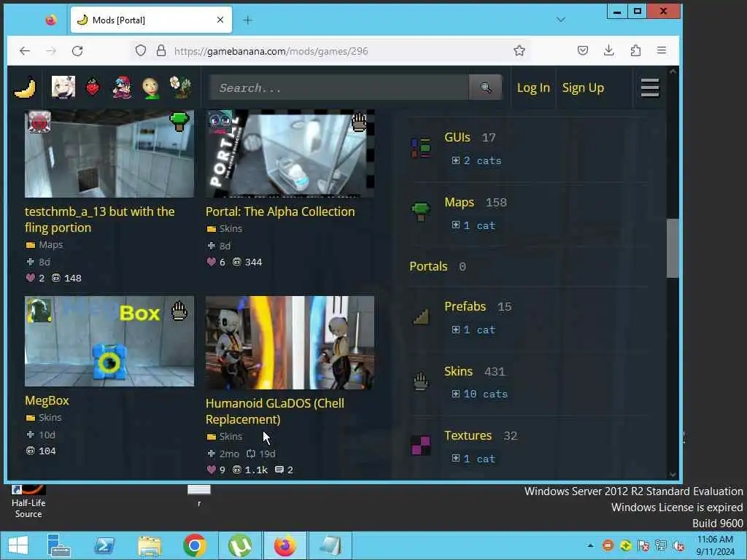Reload the page with refresh icon
Viewport: 747px width, 560px height.
point(77,51)
